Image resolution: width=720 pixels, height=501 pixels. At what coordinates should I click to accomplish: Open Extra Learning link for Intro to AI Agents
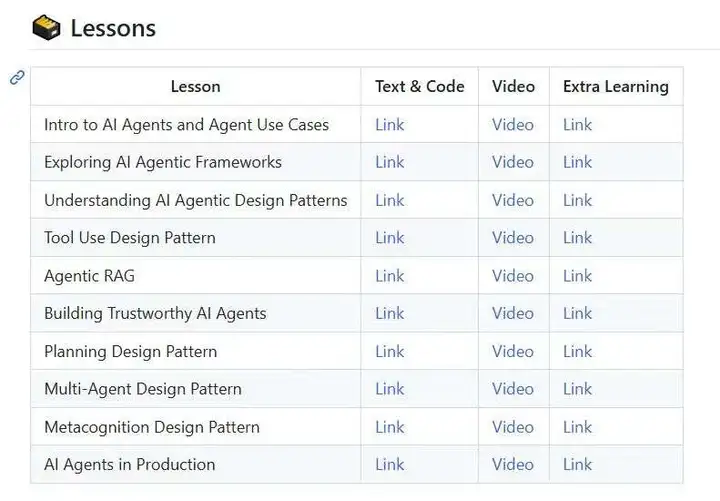(577, 124)
